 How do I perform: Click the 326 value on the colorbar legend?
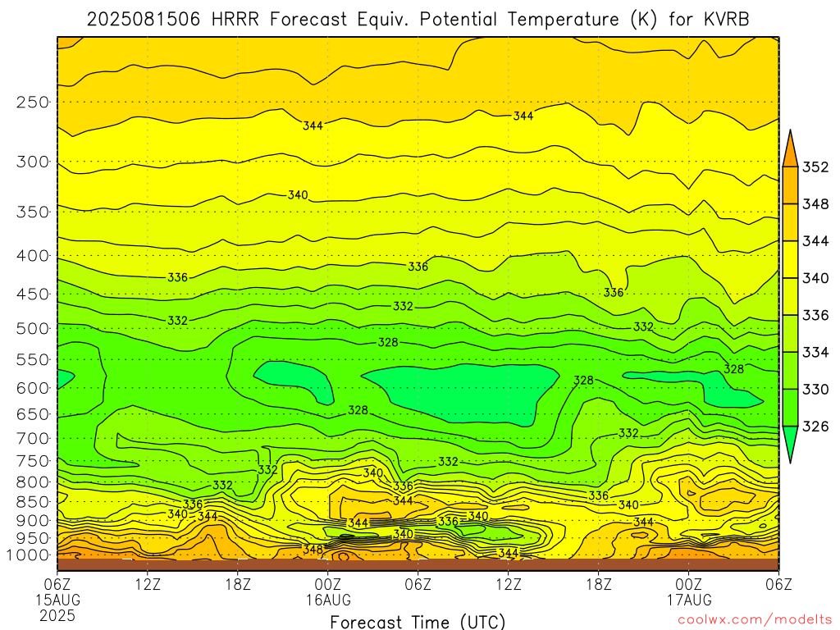(815, 427)
